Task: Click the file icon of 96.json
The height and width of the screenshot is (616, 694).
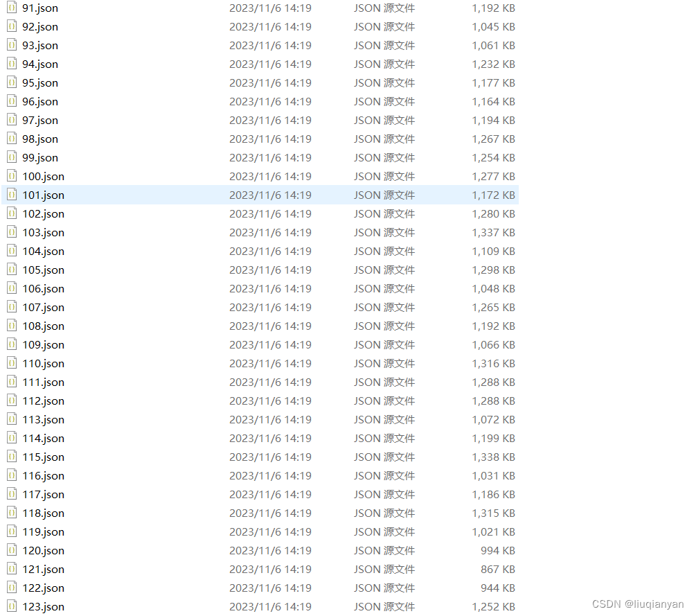Action: [x=12, y=101]
